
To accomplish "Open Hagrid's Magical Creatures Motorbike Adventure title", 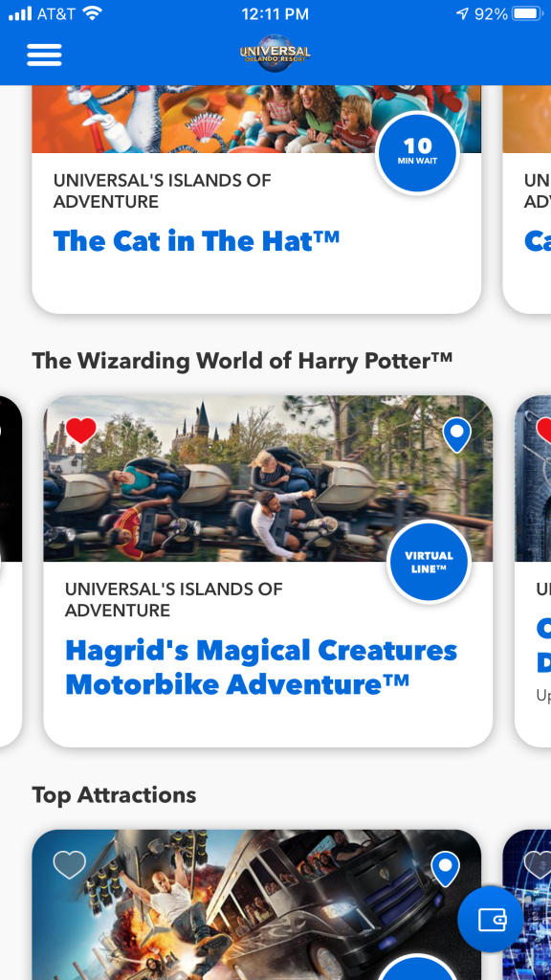I will pos(261,667).
